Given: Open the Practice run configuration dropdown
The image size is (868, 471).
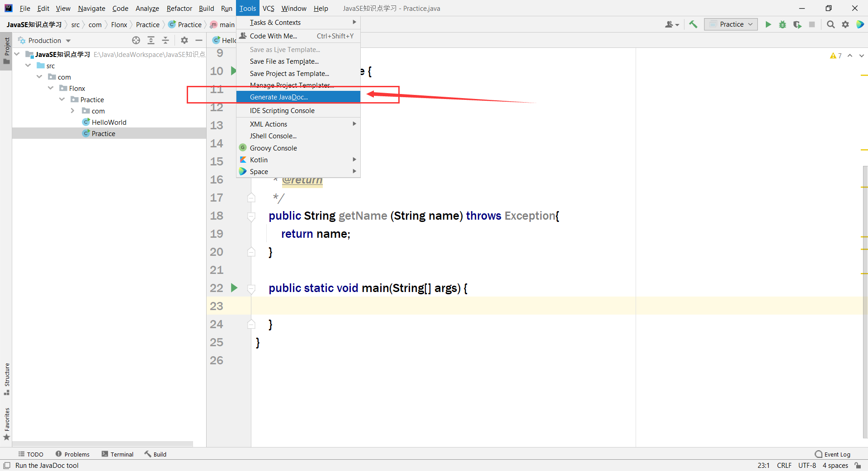Looking at the screenshot, I should (x=731, y=24).
